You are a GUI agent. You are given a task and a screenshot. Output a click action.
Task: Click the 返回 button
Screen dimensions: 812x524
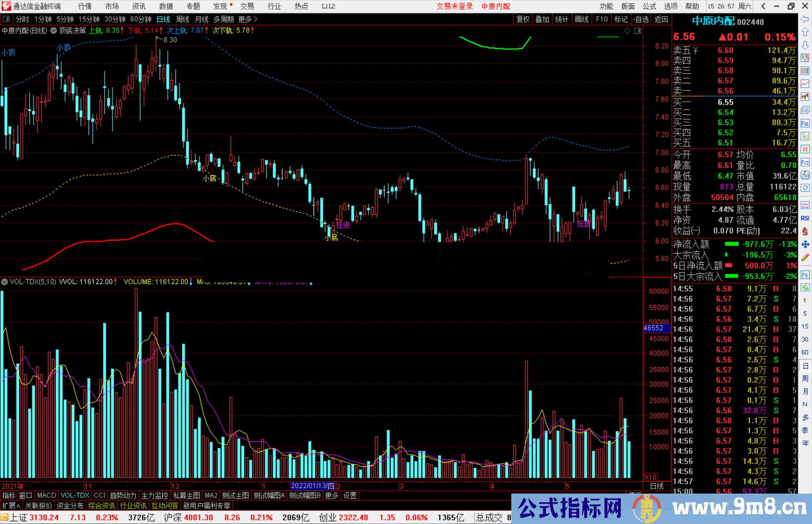click(661, 19)
